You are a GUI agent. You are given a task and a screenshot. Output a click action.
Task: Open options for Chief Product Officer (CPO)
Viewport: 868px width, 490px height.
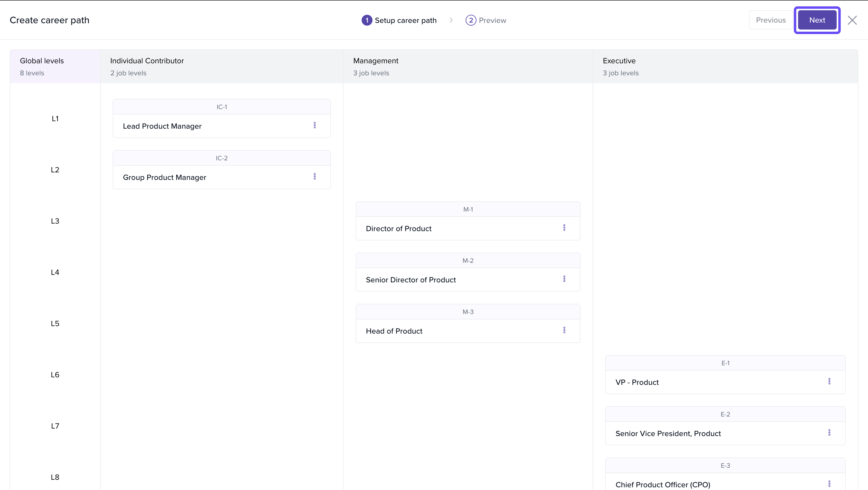click(829, 484)
